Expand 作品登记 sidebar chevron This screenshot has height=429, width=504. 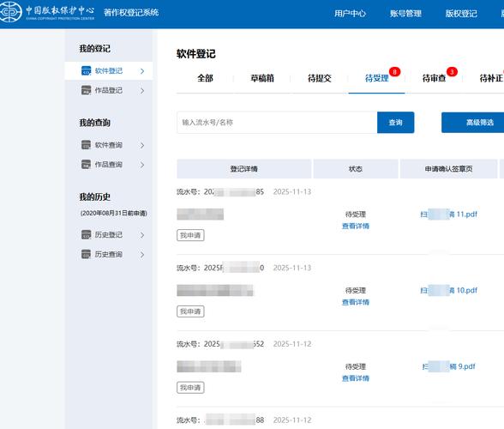pos(142,91)
